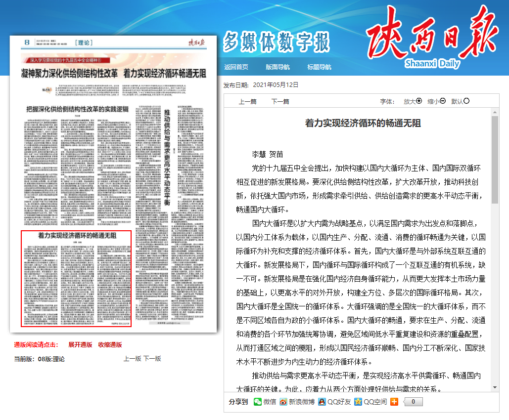Share to QQ空间 star icon
509x420 pixels.
358,402
